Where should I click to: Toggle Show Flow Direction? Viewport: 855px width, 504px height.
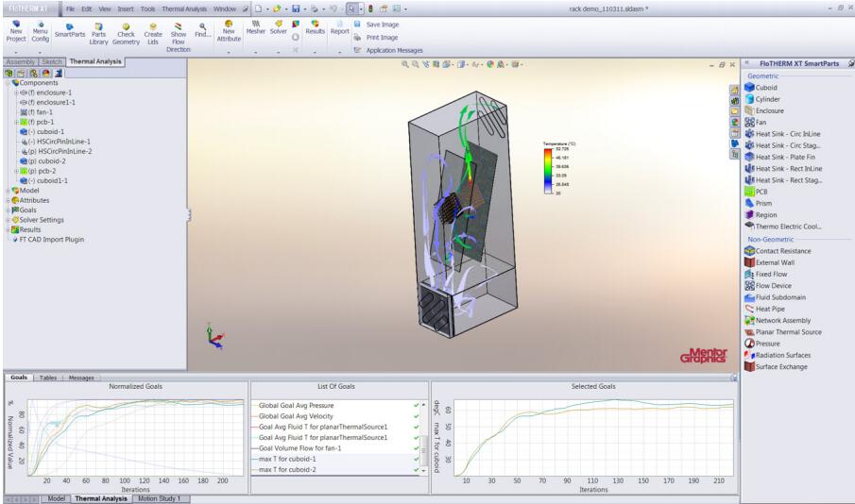point(179,37)
